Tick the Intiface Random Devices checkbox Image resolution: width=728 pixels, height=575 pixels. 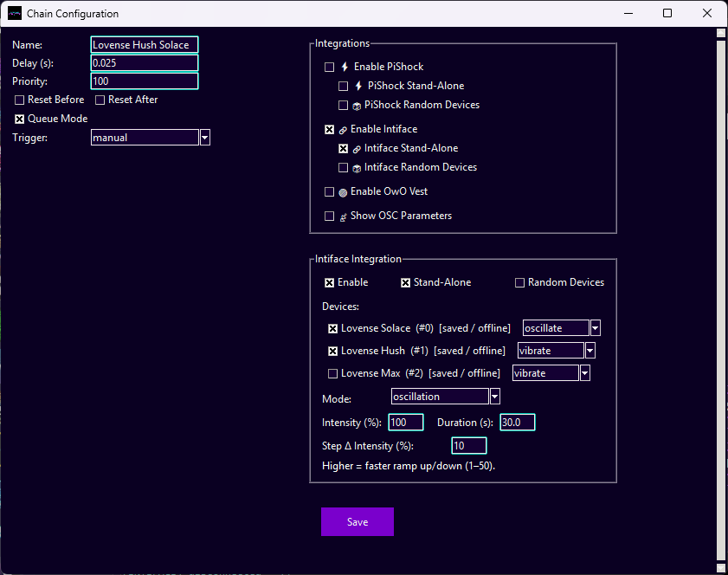tap(343, 168)
